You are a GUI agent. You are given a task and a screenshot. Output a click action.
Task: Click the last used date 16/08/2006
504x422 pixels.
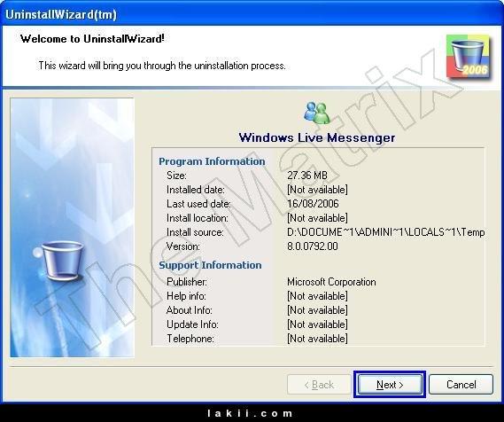[313, 204]
